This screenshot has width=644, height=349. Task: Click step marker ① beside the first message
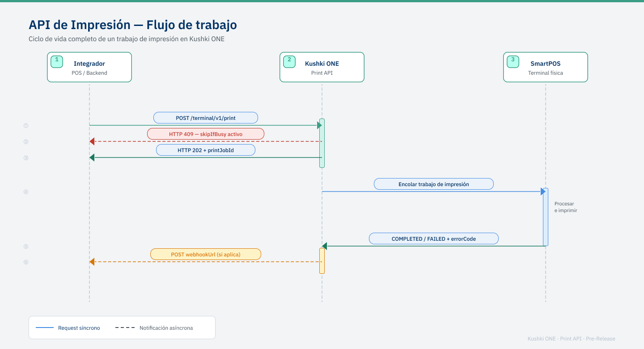point(25,126)
